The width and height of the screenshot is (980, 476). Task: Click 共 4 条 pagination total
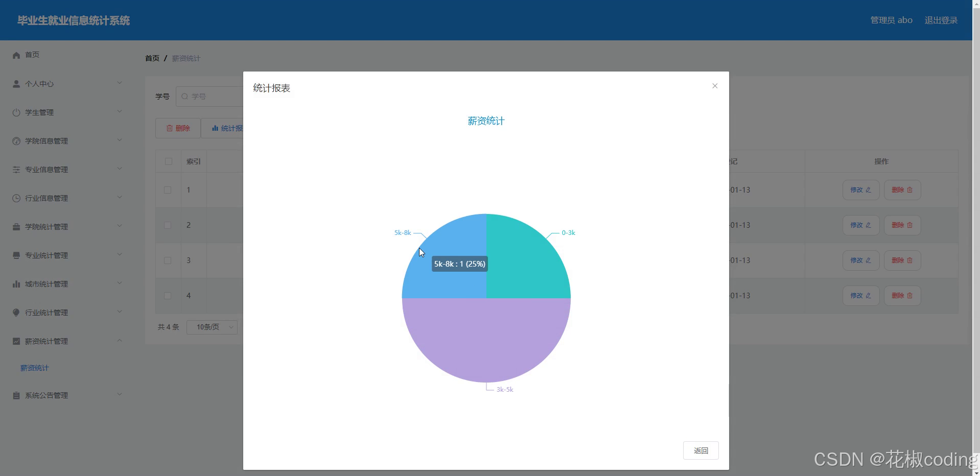[169, 327]
